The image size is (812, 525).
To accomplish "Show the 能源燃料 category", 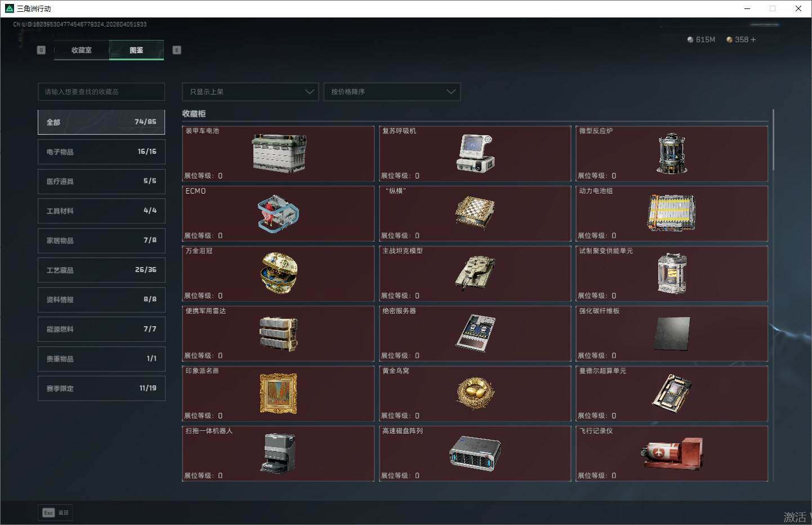I will tap(101, 330).
